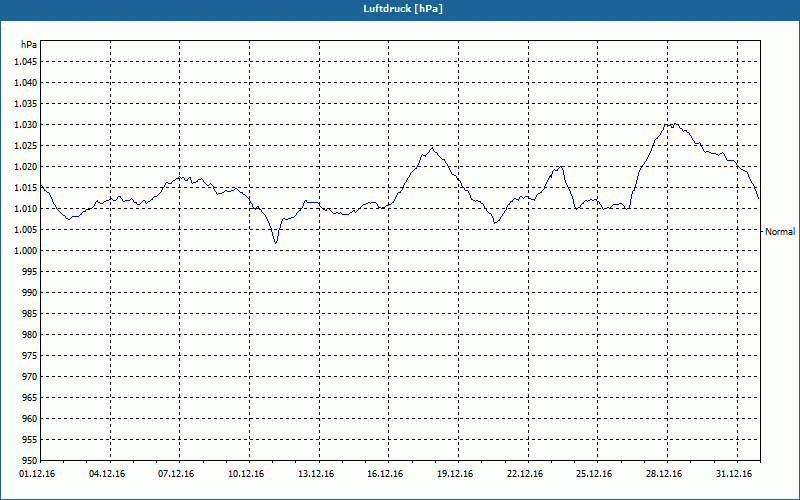The height and width of the screenshot is (500, 800).
Task: Select the 960 axis label
Action: pyautogui.click(x=30, y=419)
